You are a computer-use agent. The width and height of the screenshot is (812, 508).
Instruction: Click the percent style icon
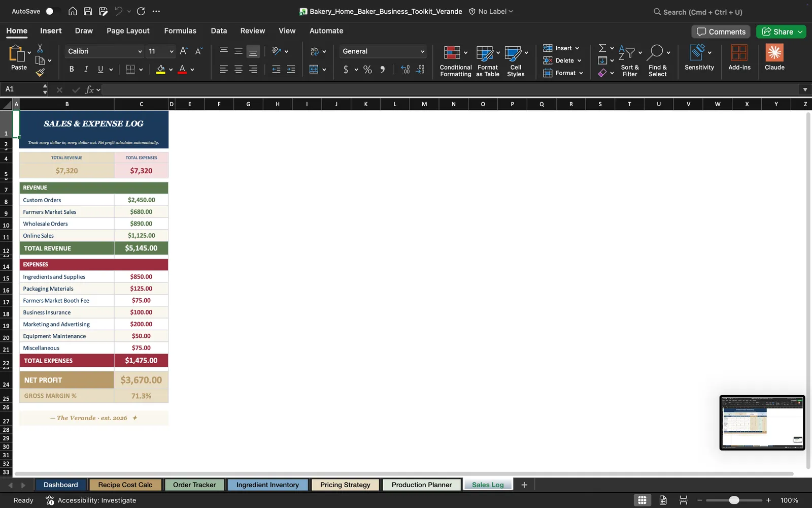click(367, 70)
